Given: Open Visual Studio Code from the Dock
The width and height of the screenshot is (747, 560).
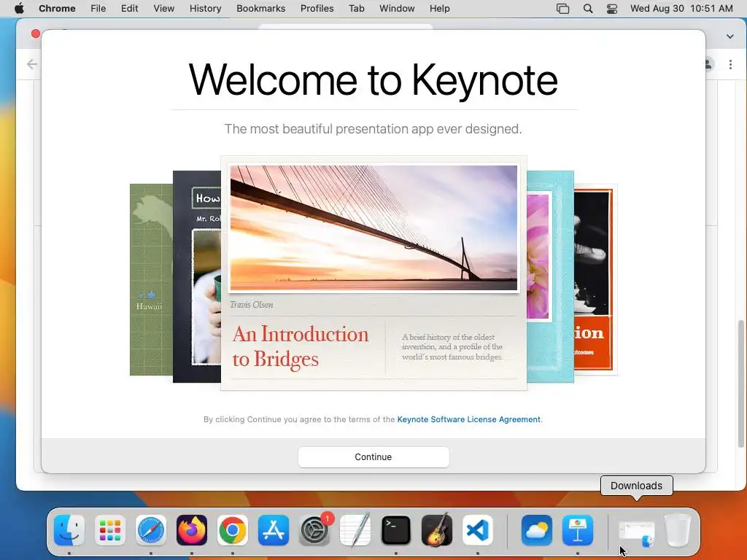Looking at the screenshot, I should [x=477, y=530].
